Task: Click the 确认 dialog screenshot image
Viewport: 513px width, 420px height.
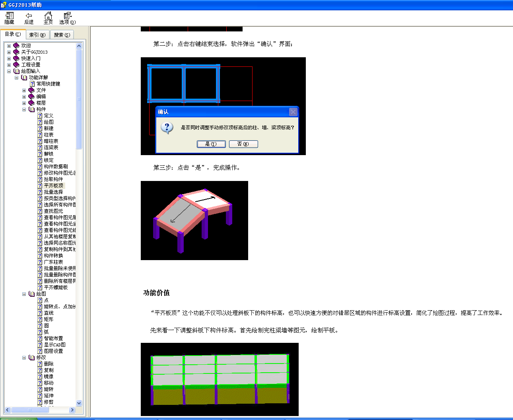Action: pos(223,106)
